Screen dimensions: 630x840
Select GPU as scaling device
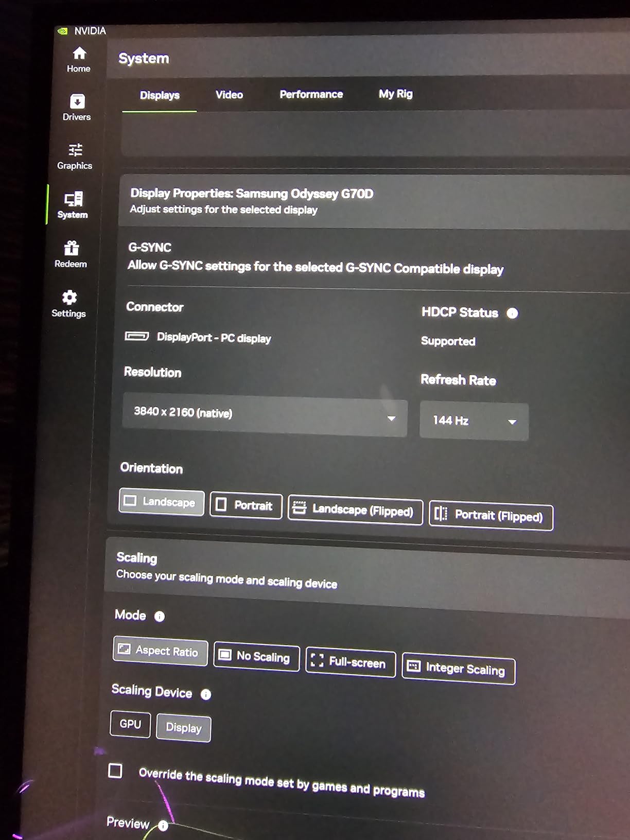pyautogui.click(x=130, y=724)
